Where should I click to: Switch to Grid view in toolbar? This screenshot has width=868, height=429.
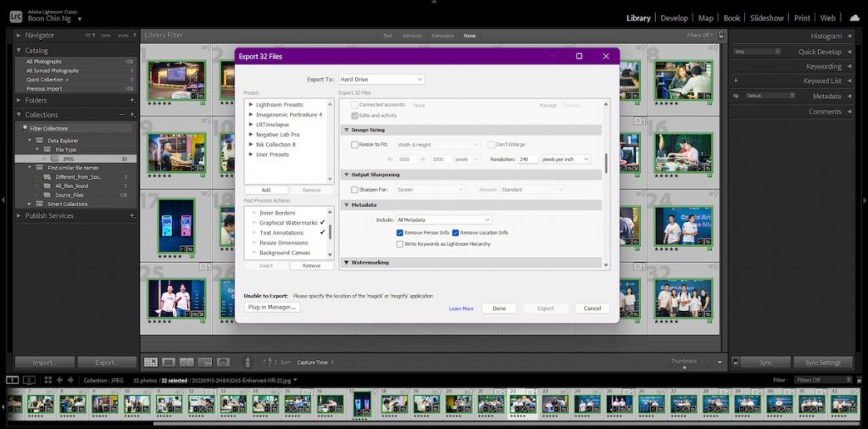coord(151,362)
